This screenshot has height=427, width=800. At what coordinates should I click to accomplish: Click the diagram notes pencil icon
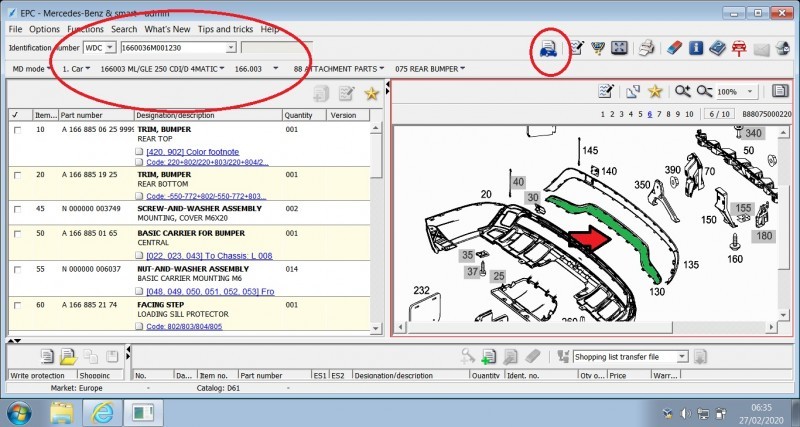606,91
